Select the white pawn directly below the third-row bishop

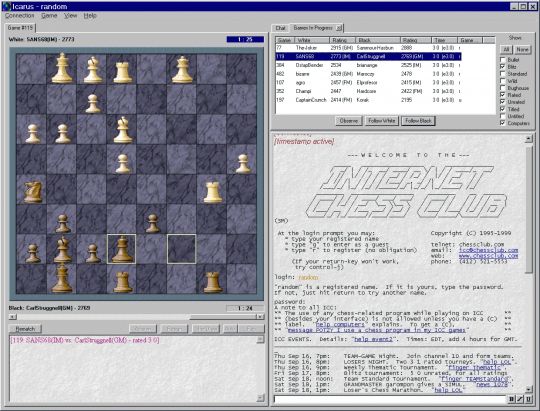pos(123,164)
